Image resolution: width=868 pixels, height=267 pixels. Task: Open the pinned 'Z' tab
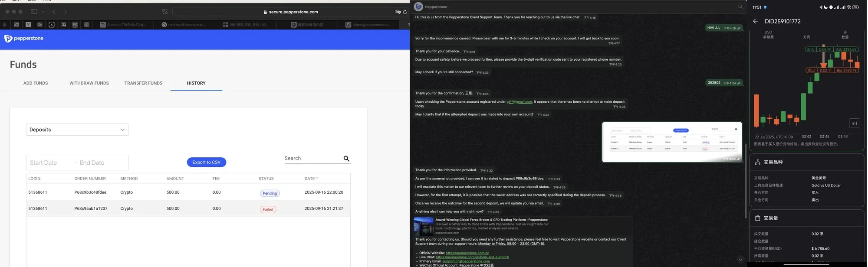63,25
